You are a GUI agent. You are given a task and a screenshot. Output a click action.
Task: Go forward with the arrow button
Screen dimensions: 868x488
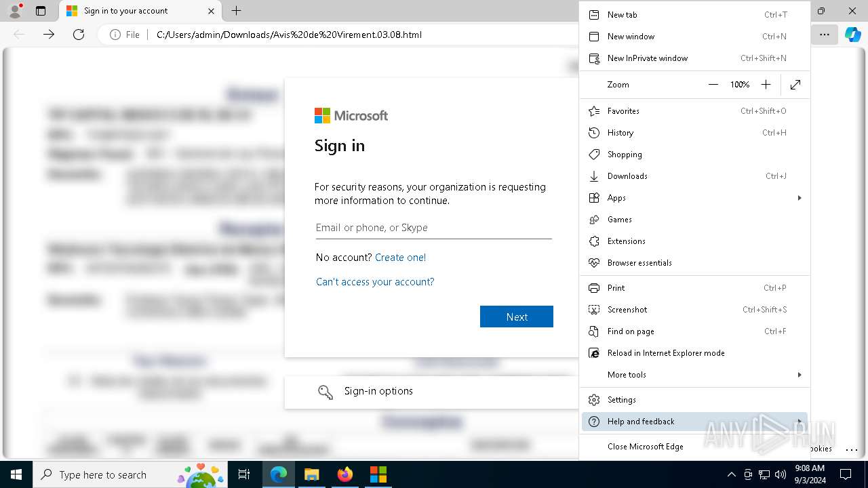pos(49,35)
